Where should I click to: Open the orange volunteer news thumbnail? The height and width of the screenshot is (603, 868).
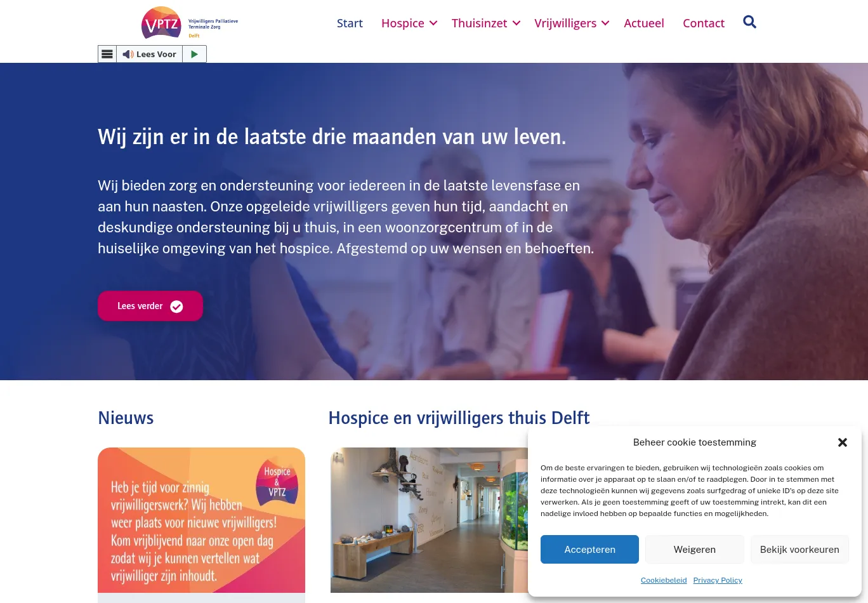pyautogui.click(x=201, y=520)
